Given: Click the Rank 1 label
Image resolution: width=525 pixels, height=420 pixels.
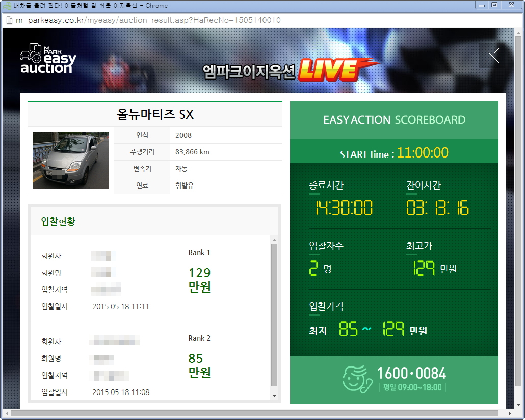Looking at the screenshot, I should [199, 253].
